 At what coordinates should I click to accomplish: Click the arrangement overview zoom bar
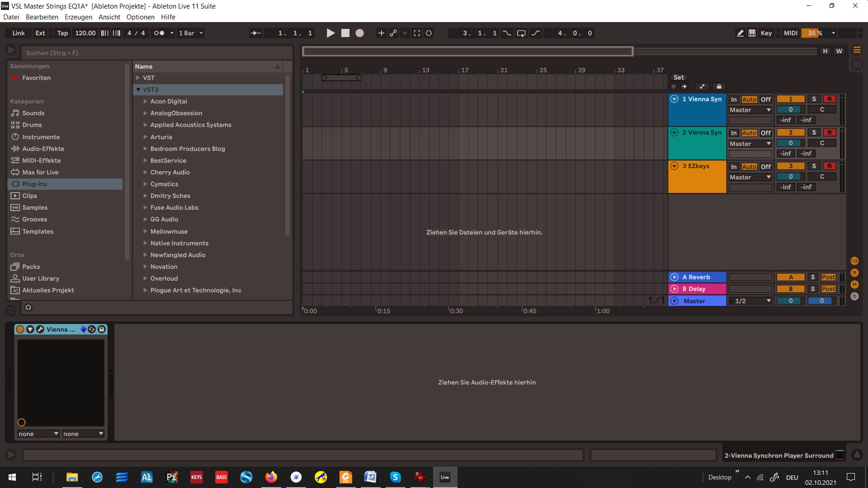(467, 52)
